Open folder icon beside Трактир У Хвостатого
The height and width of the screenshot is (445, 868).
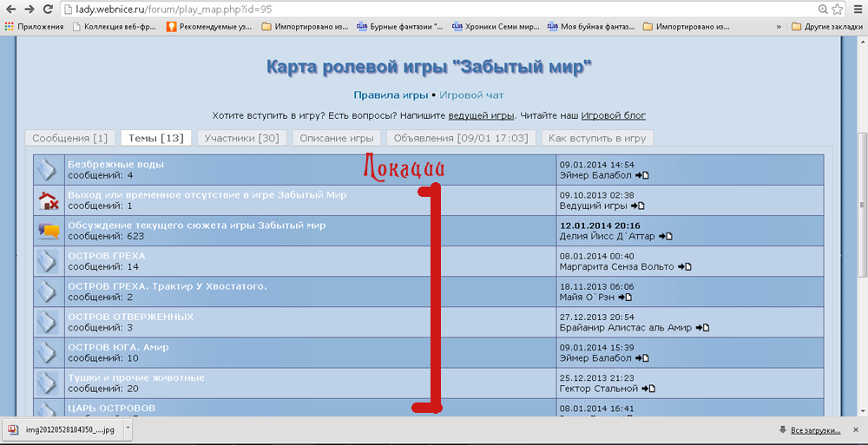[49, 291]
